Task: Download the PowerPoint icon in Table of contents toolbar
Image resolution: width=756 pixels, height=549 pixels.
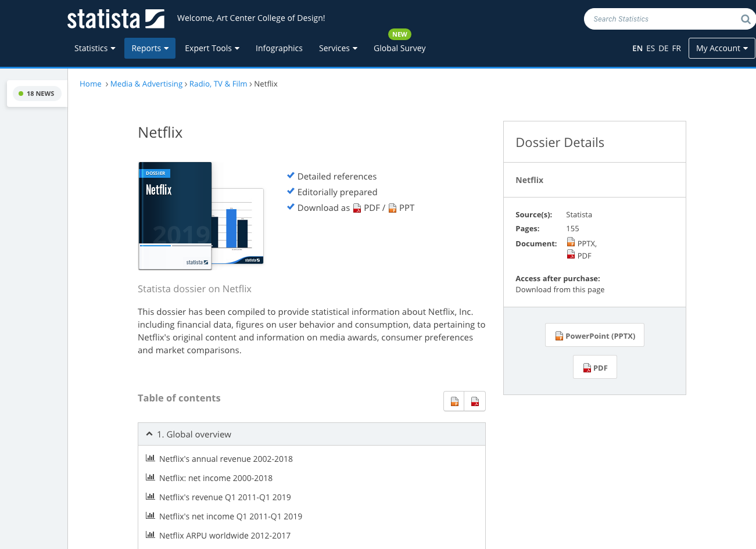Action: 454,401
